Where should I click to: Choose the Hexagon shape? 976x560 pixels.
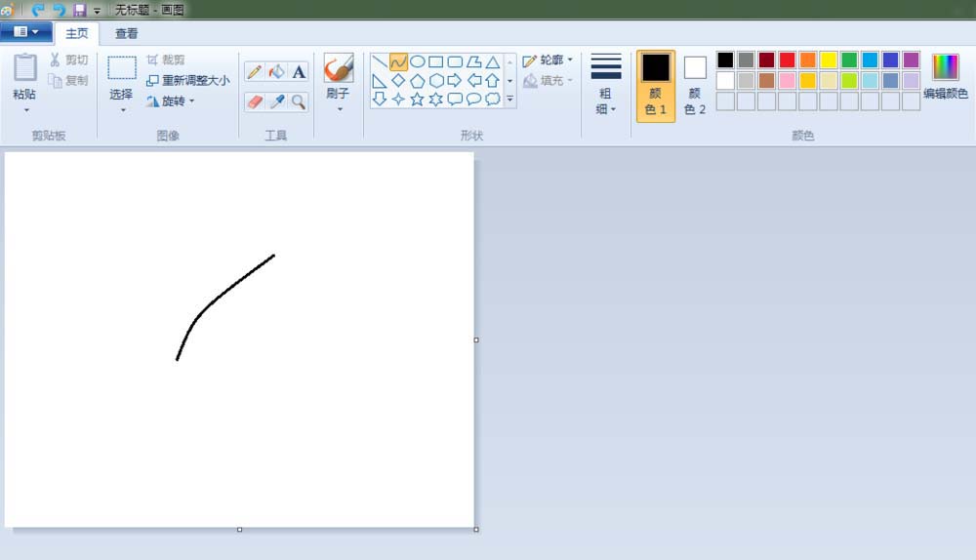coord(436,80)
